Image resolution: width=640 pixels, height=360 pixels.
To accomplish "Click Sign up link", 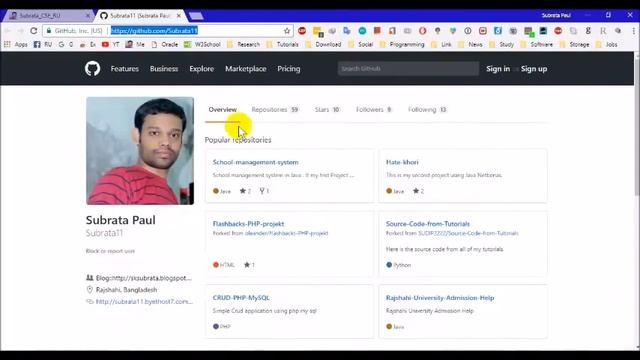I will 534,69.
